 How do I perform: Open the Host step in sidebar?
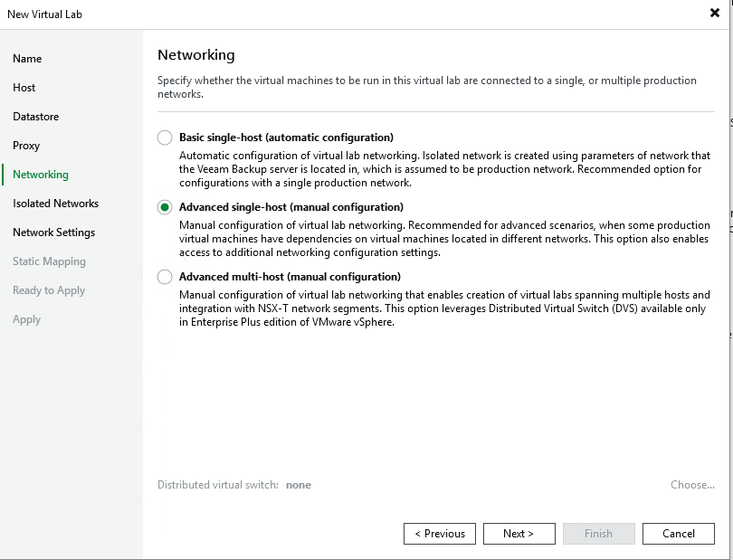(x=24, y=88)
